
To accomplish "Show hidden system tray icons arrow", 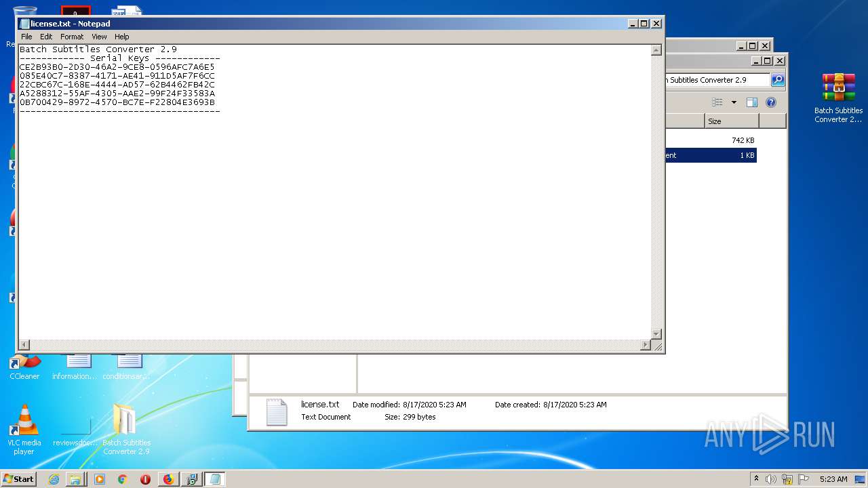I will click(x=756, y=479).
